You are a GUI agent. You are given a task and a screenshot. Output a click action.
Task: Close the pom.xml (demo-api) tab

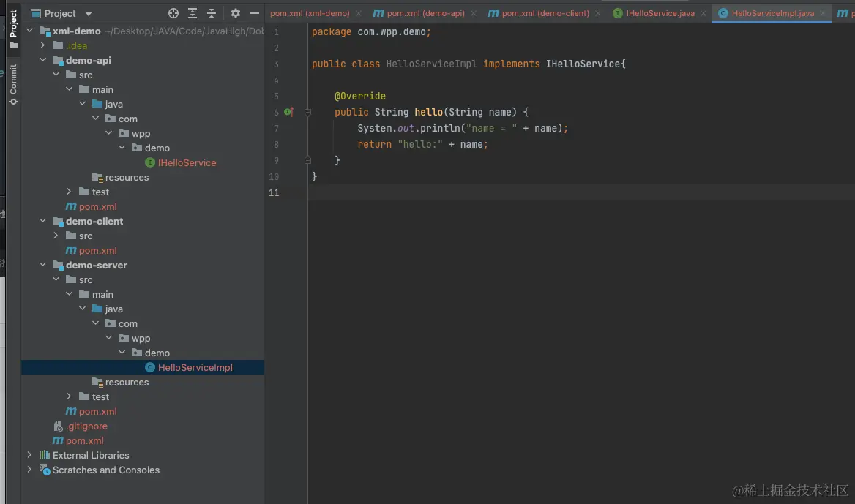tap(473, 13)
